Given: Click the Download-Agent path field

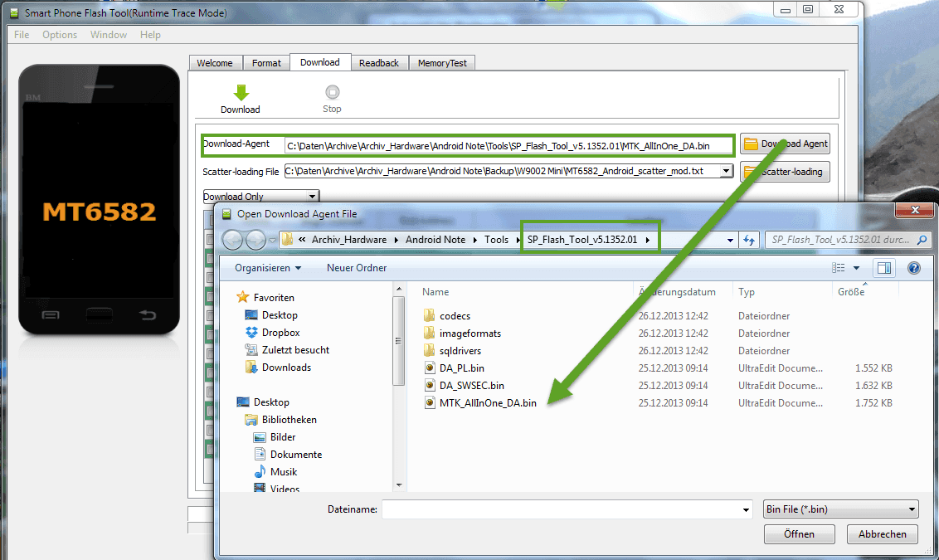Looking at the screenshot, I should point(509,145).
